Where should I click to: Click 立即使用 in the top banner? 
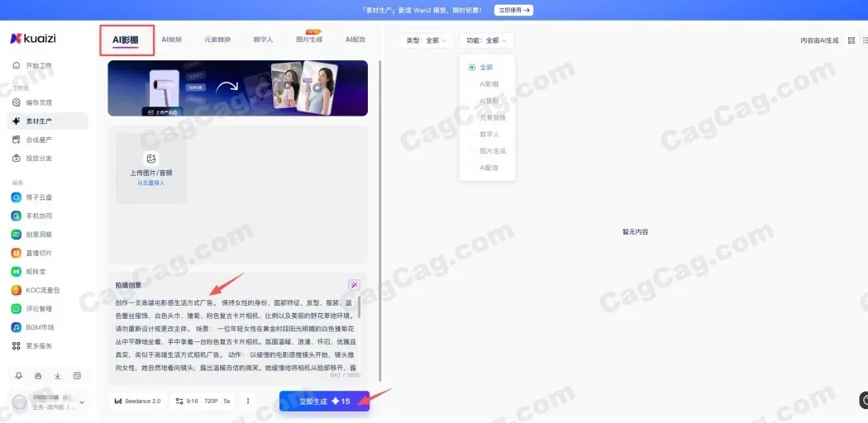pyautogui.click(x=513, y=10)
